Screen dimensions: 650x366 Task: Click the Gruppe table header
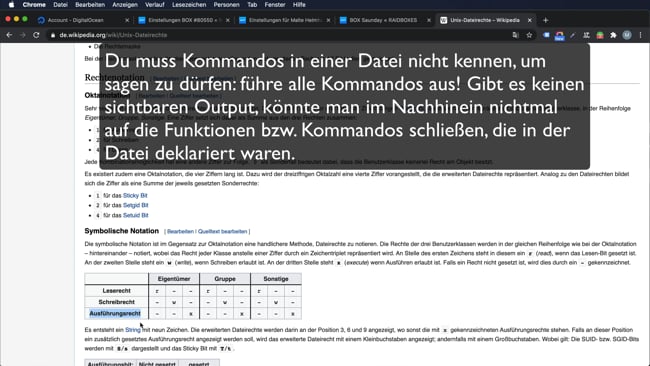coord(225,279)
